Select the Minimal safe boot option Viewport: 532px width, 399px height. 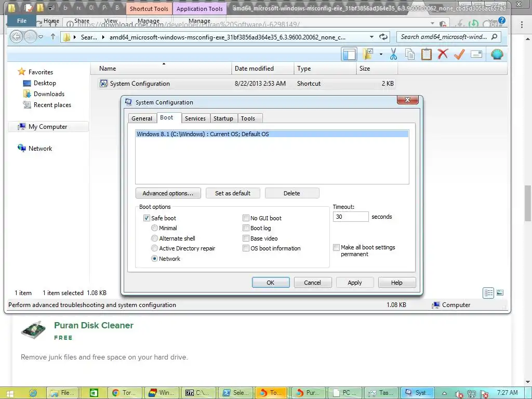click(x=154, y=228)
